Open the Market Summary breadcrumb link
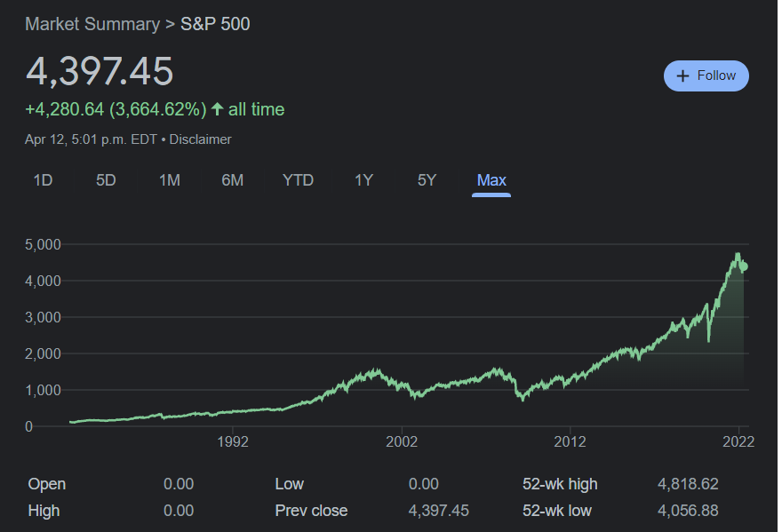Screen dimensions: 782x532 point(92,24)
